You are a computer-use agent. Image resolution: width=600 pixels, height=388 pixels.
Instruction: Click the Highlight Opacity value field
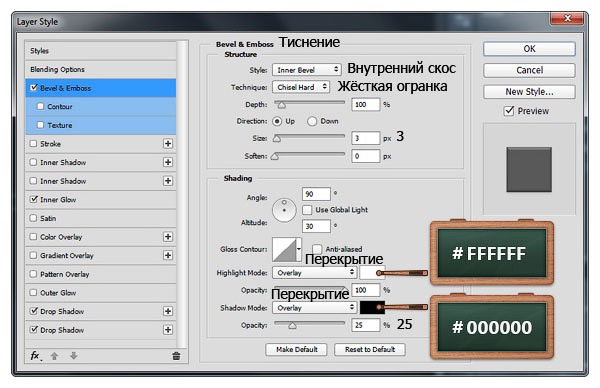click(365, 290)
